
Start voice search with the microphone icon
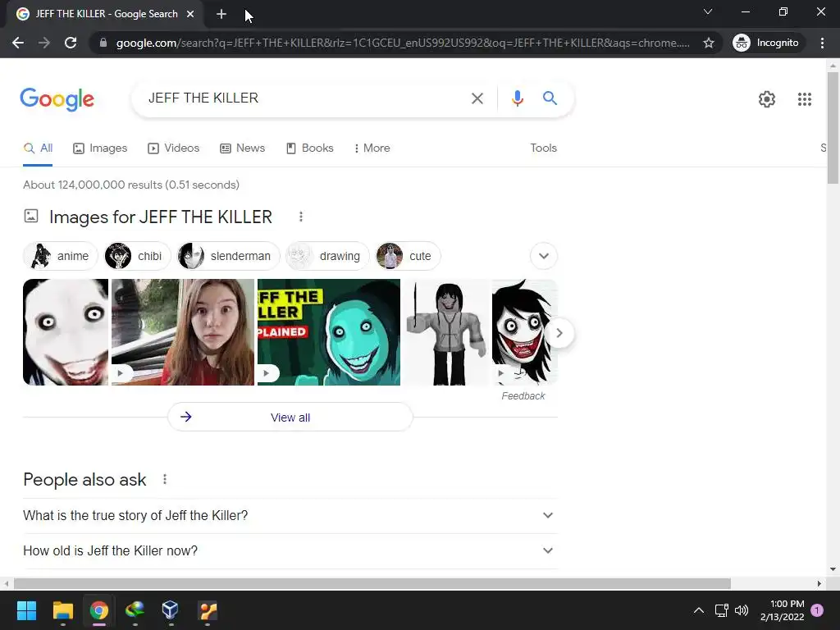[x=517, y=98]
